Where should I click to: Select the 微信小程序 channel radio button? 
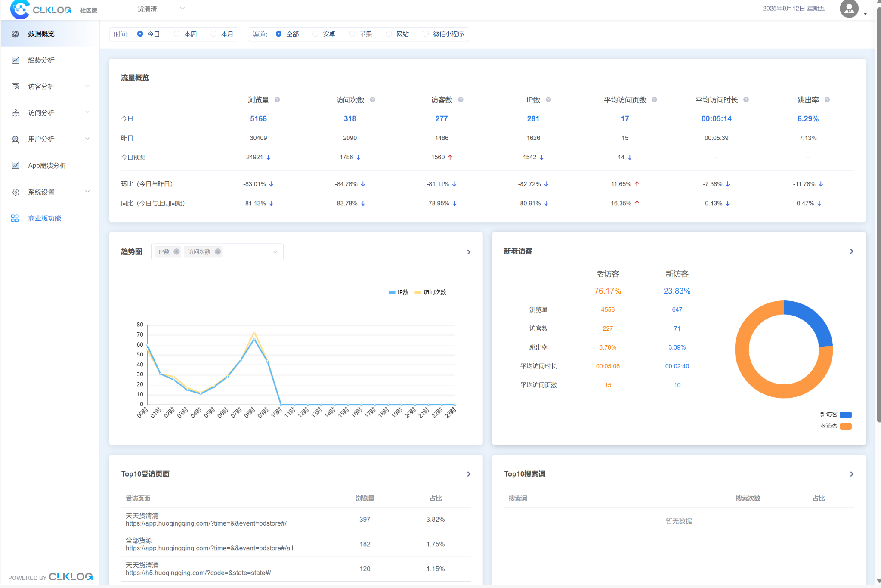[x=426, y=34]
